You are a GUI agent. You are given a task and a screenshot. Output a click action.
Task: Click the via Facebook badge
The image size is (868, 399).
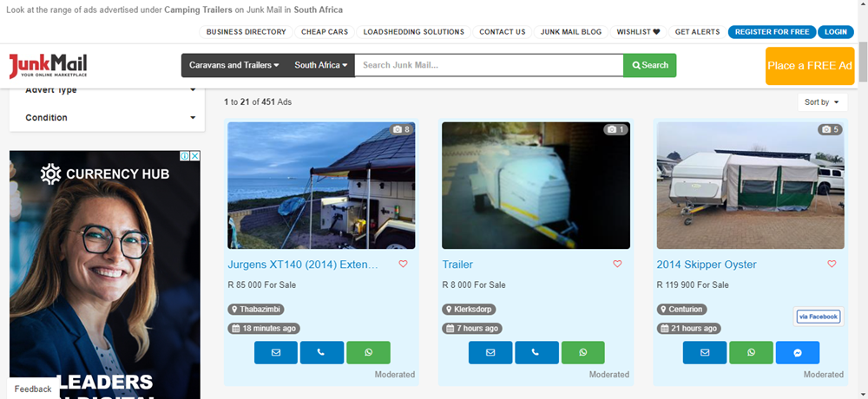pyautogui.click(x=819, y=317)
